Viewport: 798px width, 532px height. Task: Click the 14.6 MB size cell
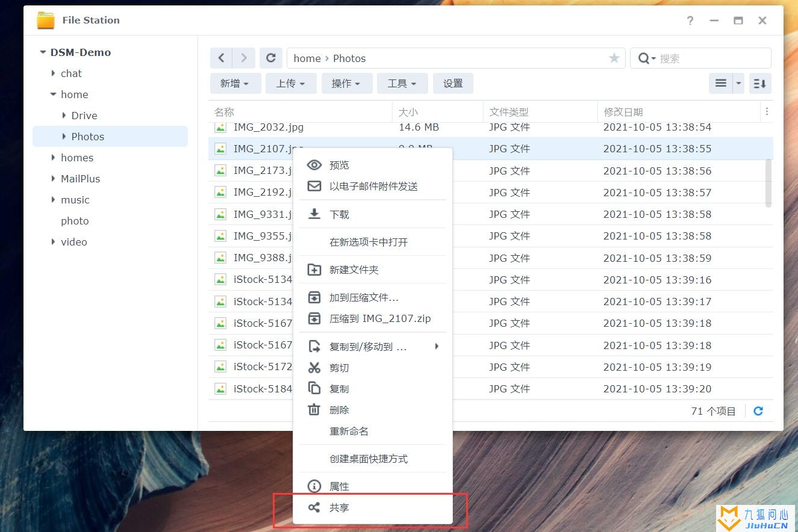(x=419, y=127)
